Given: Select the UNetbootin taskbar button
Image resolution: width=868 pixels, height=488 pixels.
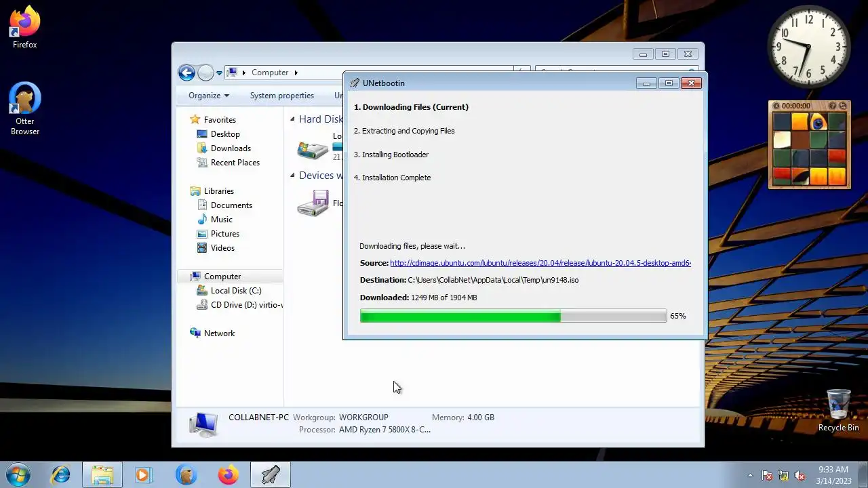Looking at the screenshot, I should coord(271,475).
